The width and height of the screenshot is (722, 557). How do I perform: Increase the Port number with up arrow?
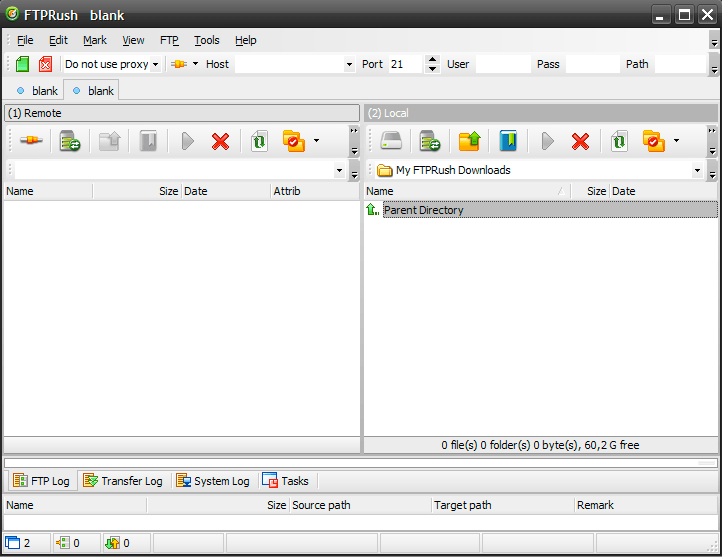(432, 59)
